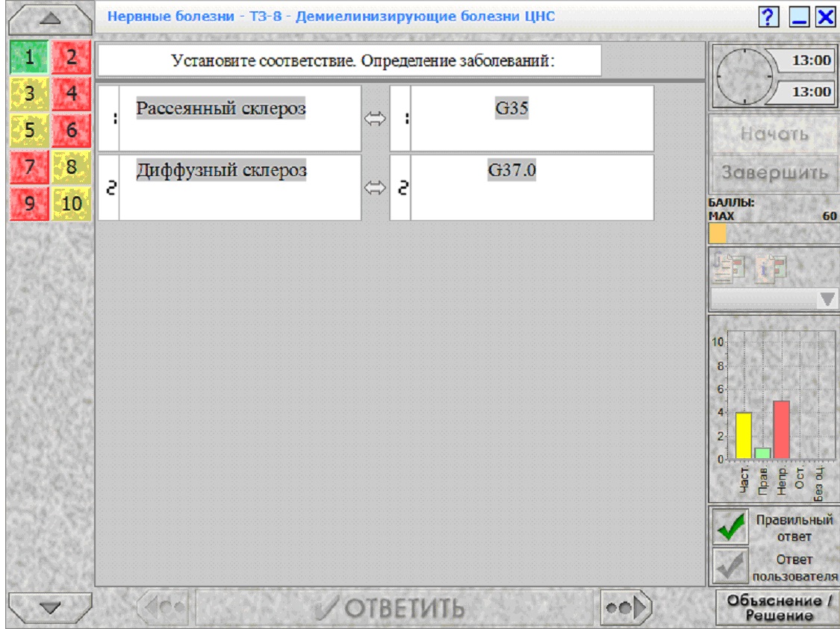The image size is (840, 629).
Task: Go to next question arrow
Action: [x=626, y=607]
